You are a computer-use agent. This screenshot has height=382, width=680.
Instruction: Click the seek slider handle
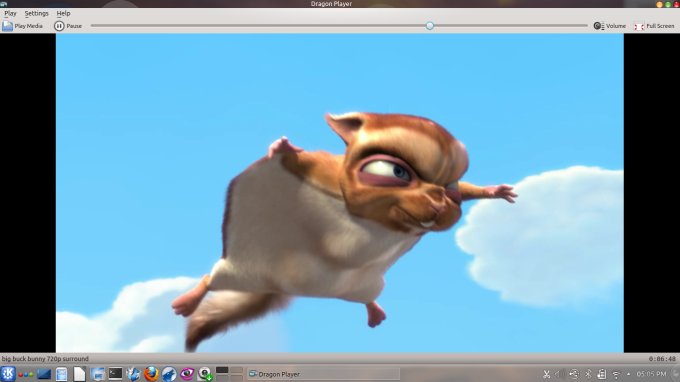click(429, 26)
